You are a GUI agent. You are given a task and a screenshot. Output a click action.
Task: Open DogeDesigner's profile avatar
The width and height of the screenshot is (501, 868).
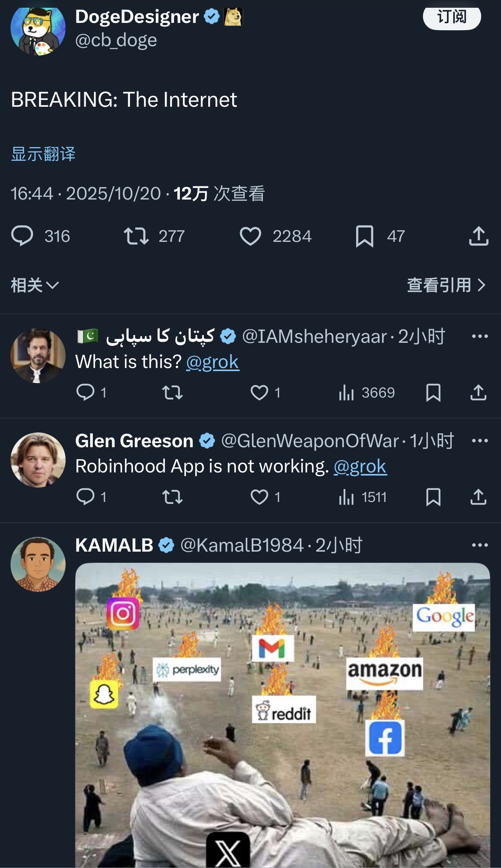[x=38, y=29]
